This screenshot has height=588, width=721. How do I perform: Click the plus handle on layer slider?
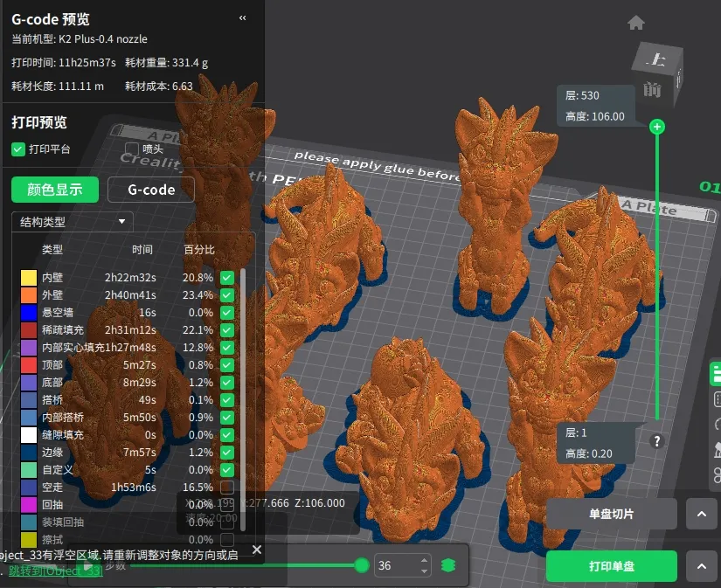(657, 127)
